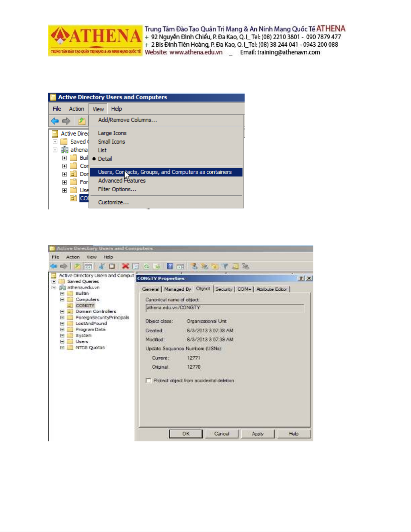Click the blue Help icon in toolbar
Image resolution: width=411 pixels, height=532 pixels.
click(170, 266)
